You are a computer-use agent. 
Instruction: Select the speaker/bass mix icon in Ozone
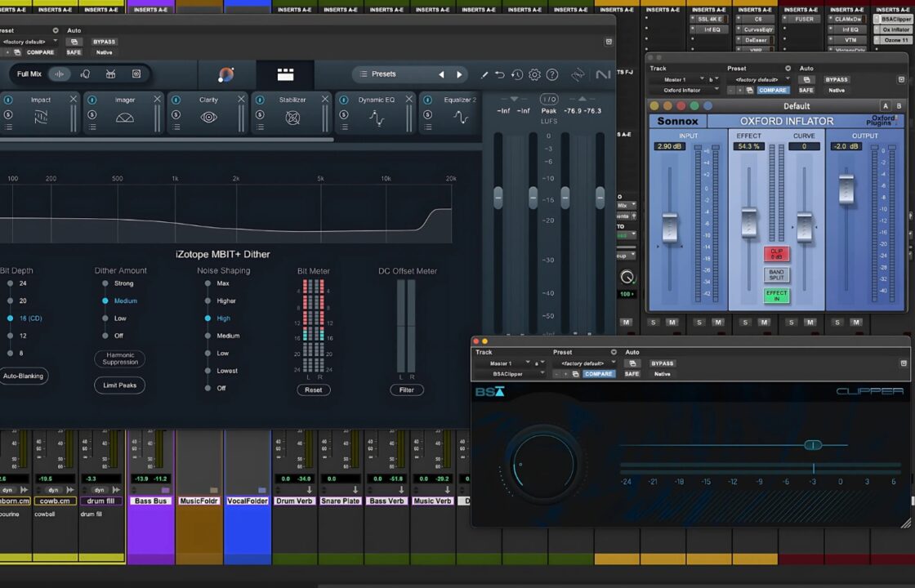136,74
